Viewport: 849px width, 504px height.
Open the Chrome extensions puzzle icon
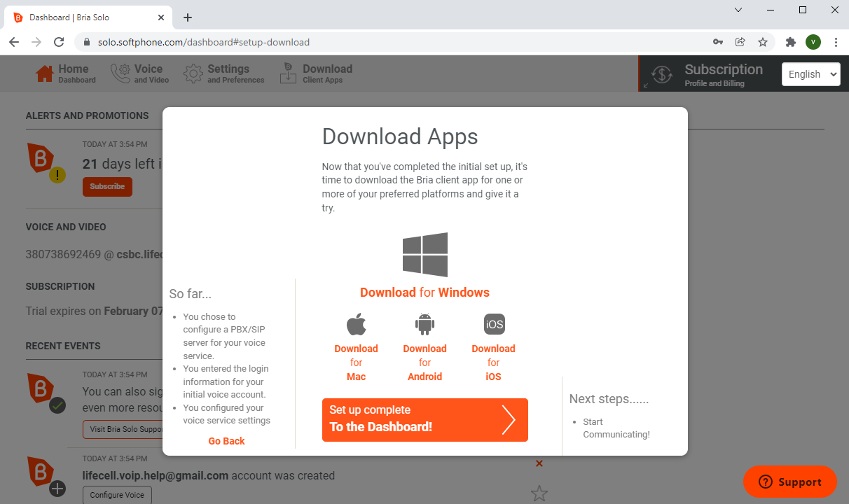tap(791, 42)
